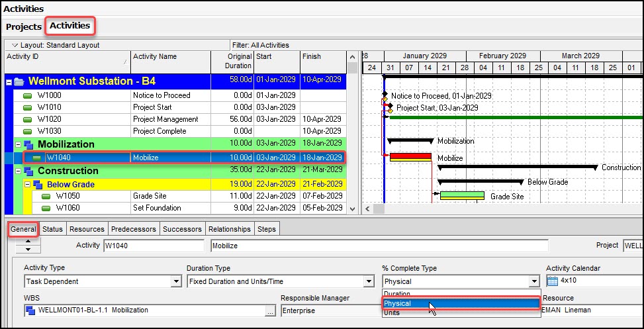Switch to the Activities tab

point(69,25)
